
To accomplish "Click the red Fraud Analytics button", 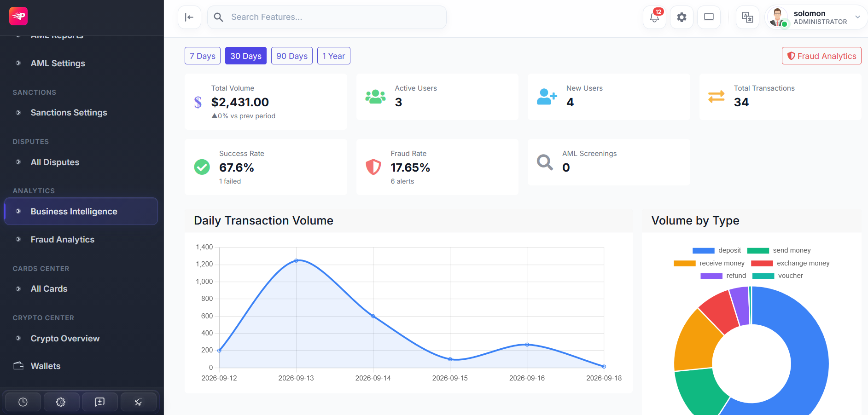I will click(821, 56).
